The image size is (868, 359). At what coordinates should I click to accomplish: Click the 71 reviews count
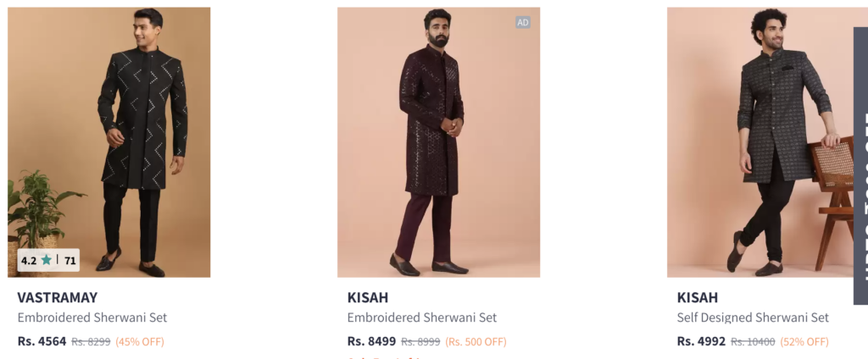pyautogui.click(x=70, y=259)
